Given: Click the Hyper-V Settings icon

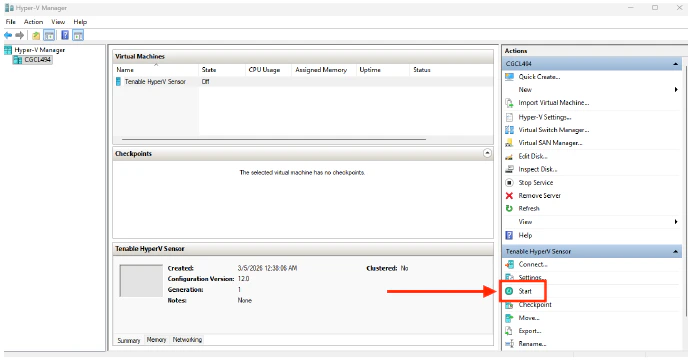Looking at the screenshot, I should click(x=509, y=117).
